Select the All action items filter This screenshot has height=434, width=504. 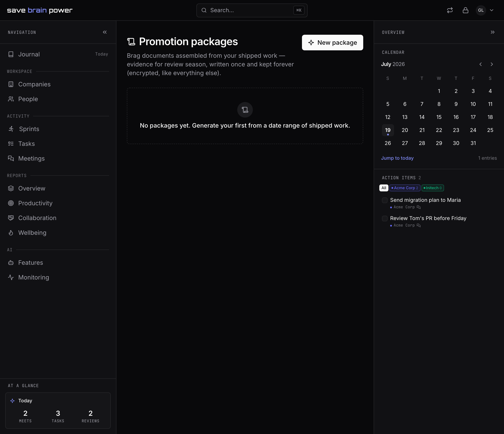tap(384, 188)
